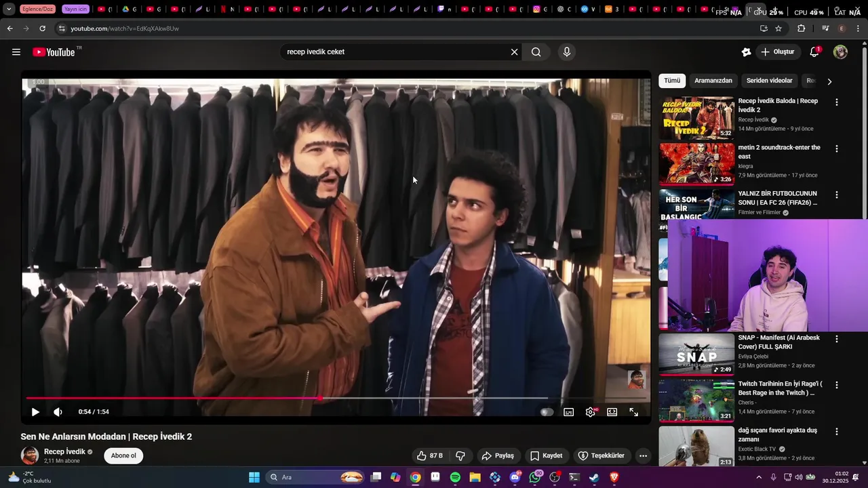
Task: Open Brave browser from the taskbar
Action: tap(614, 477)
